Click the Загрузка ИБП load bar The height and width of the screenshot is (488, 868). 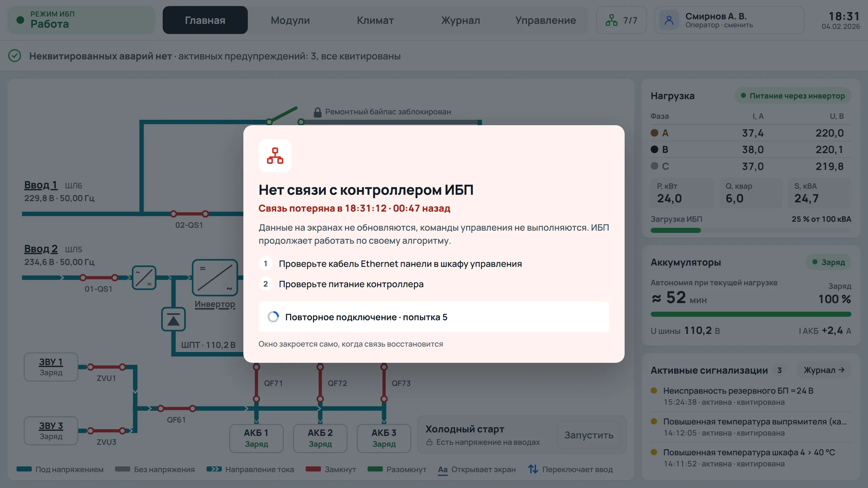[751, 230]
